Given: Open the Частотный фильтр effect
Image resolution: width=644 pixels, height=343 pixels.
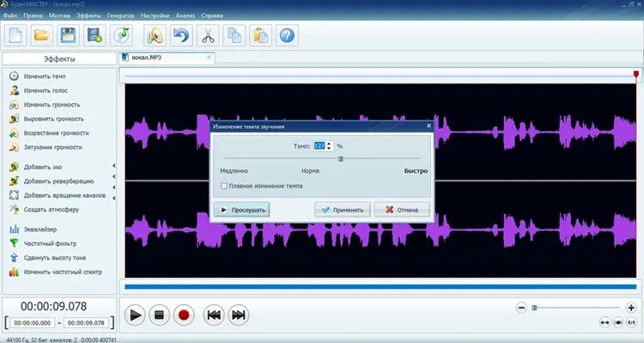Looking at the screenshot, I should pyautogui.click(x=43, y=243).
